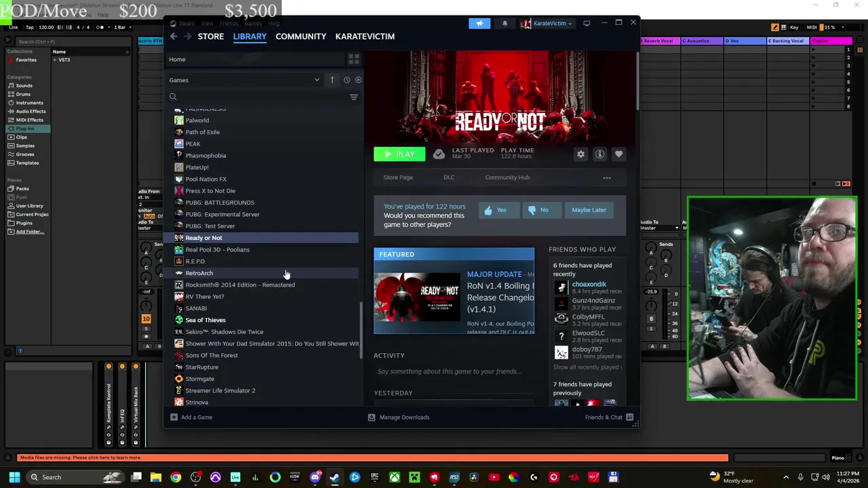Select Audio Effects category in Ableton browser
Screen dimensions: 868x488
(31, 111)
